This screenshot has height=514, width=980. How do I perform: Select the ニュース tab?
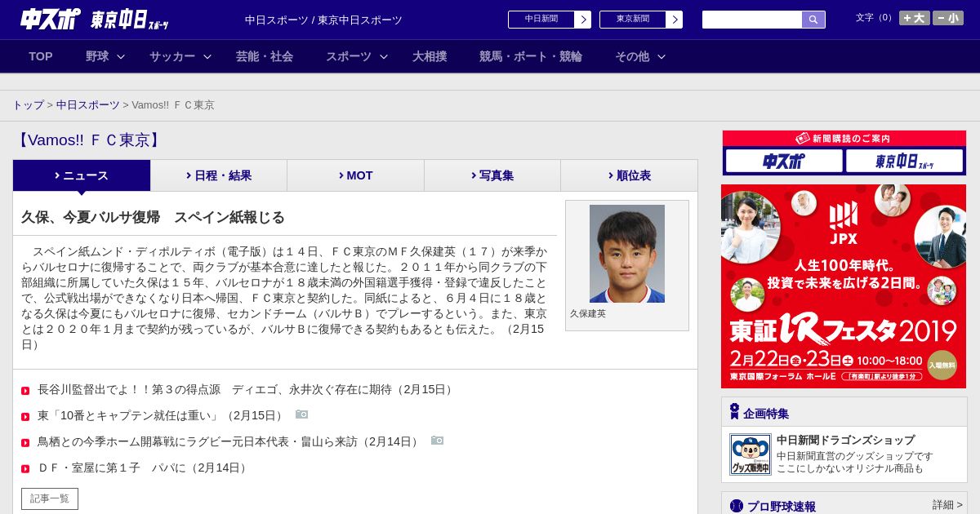[x=82, y=175]
